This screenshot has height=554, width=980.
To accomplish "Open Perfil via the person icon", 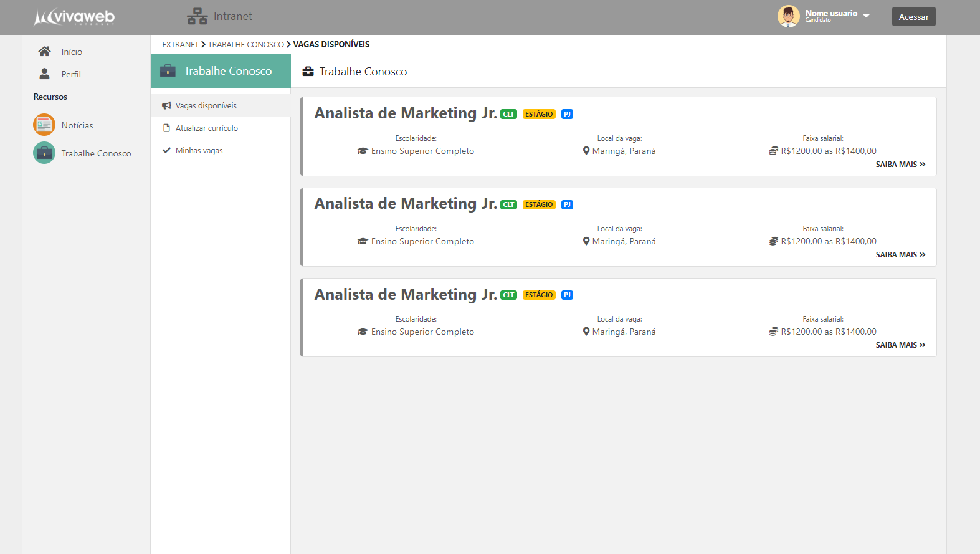I will click(44, 74).
